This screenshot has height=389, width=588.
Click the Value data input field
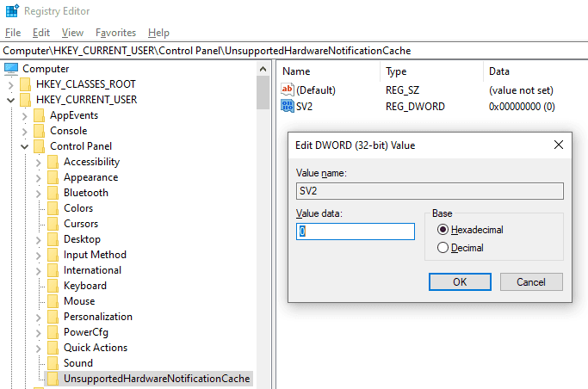pos(356,232)
